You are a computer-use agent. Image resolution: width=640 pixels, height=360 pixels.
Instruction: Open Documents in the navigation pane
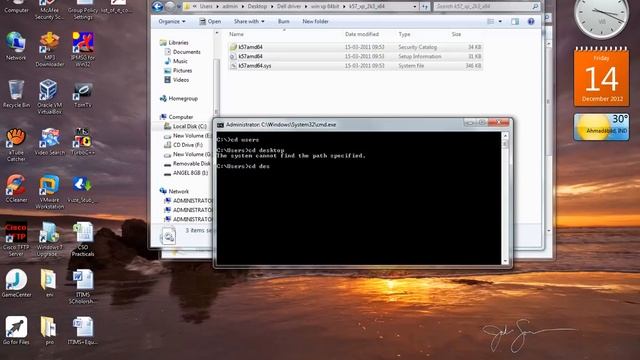[x=187, y=52]
